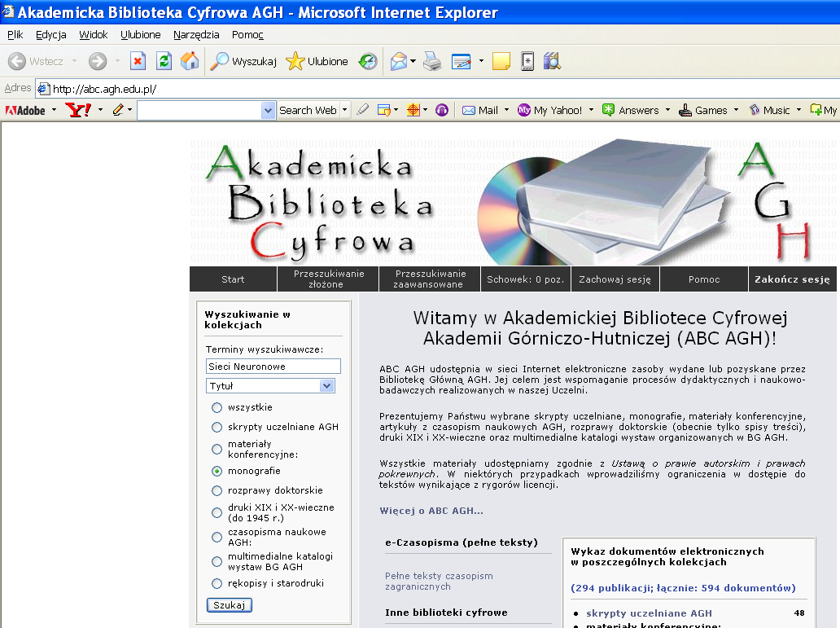This screenshot has width=840, height=628.
Task: Expand the Mail icon dropdown arrow
Action: [413, 61]
